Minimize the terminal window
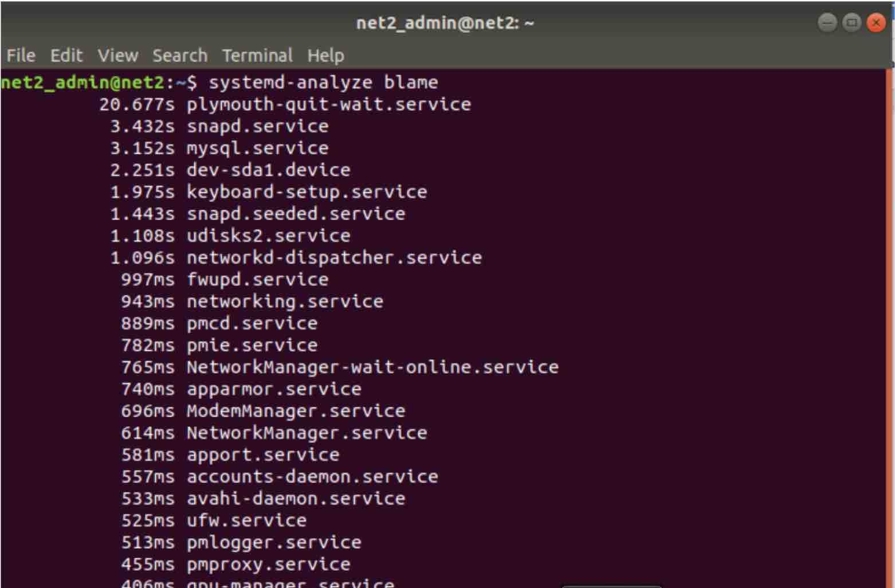 (x=827, y=23)
